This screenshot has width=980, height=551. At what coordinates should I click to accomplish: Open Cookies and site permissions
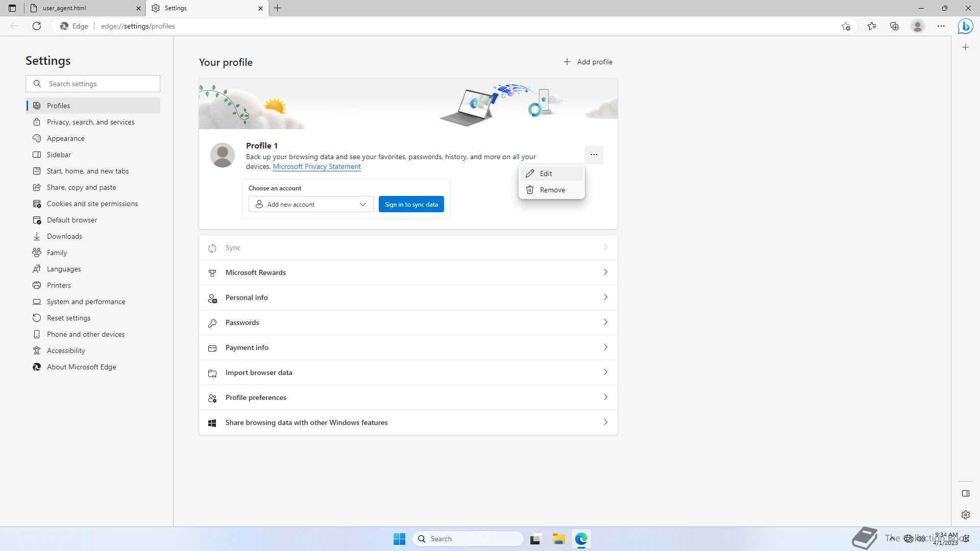[93, 204]
